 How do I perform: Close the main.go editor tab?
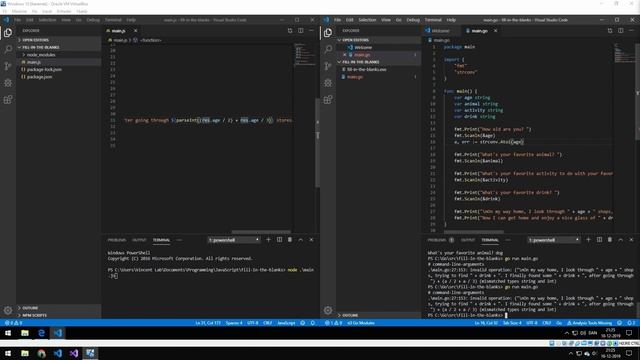[x=496, y=31]
